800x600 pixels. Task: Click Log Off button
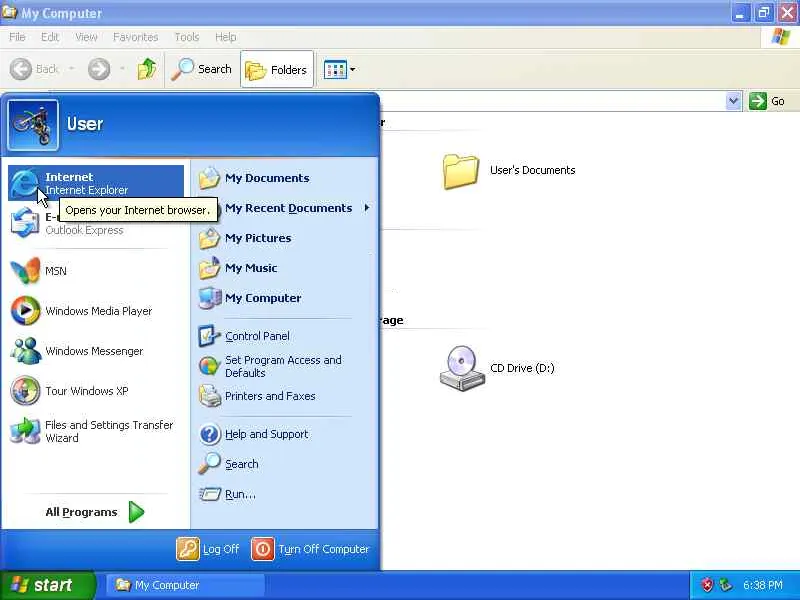pos(208,549)
